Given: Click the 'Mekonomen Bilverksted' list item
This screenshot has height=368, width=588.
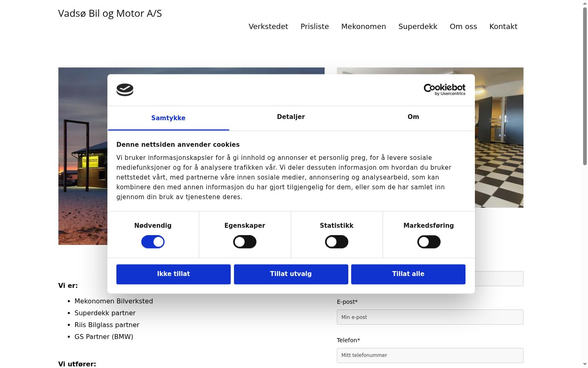Looking at the screenshot, I should (x=114, y=301).
